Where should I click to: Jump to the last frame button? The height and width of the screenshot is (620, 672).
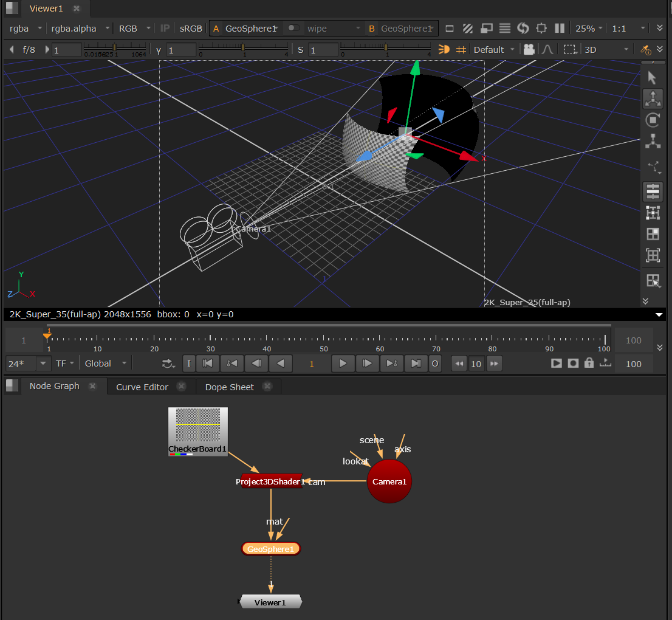coord(416,363)
